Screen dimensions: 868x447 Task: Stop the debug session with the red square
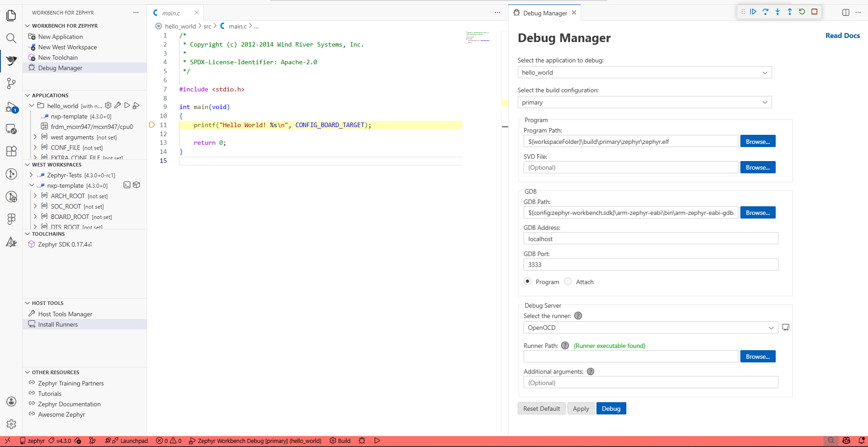[x=814, y=12]
